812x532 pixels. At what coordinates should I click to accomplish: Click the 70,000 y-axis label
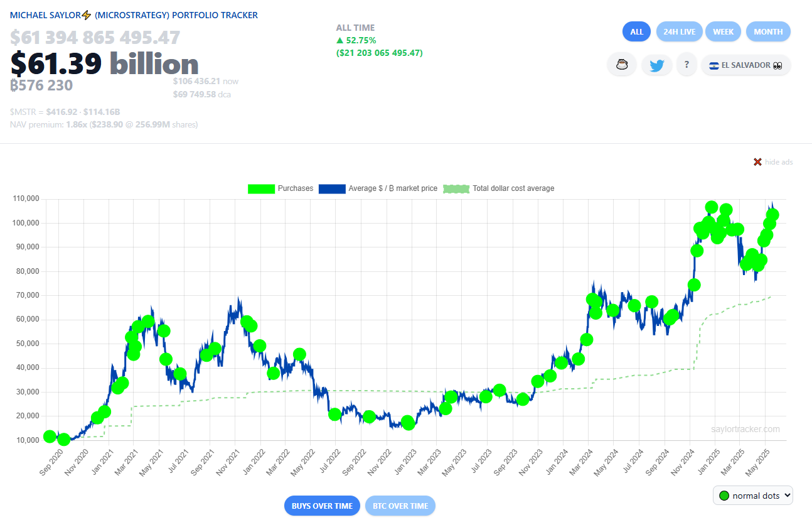tap(28, 295)
